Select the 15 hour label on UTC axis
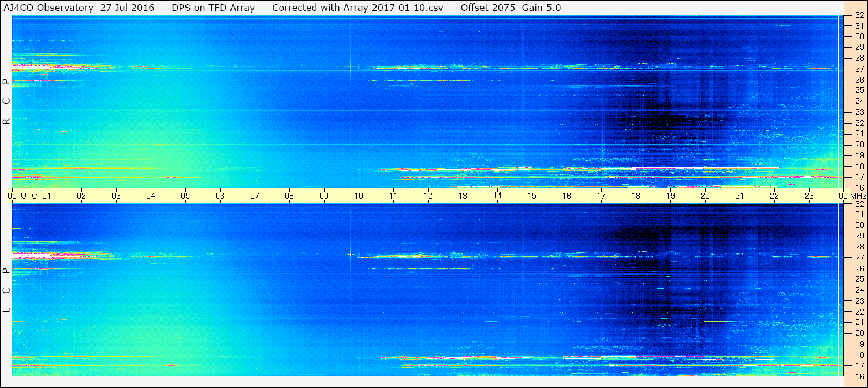 point(532,196)
